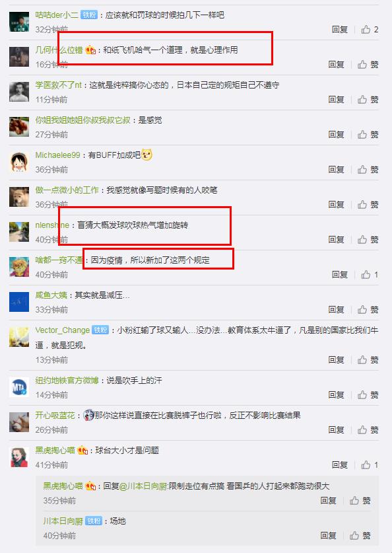Reply to 咸鱼大姨's comment
The height and width of the screenshot is (553, 392).
point(336,310)
